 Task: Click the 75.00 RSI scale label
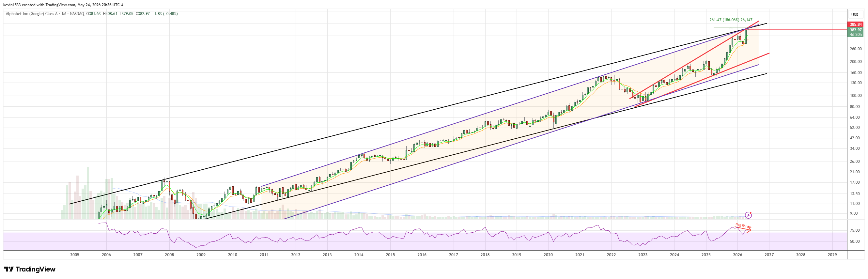(855, 230)
